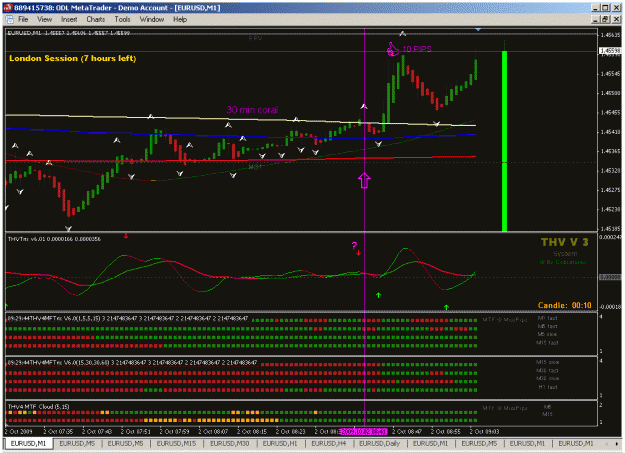This screenshot has width=625, height=453.
Task: Click the current price label 1.45598 on price axis
Action: [x=610, y=51]
